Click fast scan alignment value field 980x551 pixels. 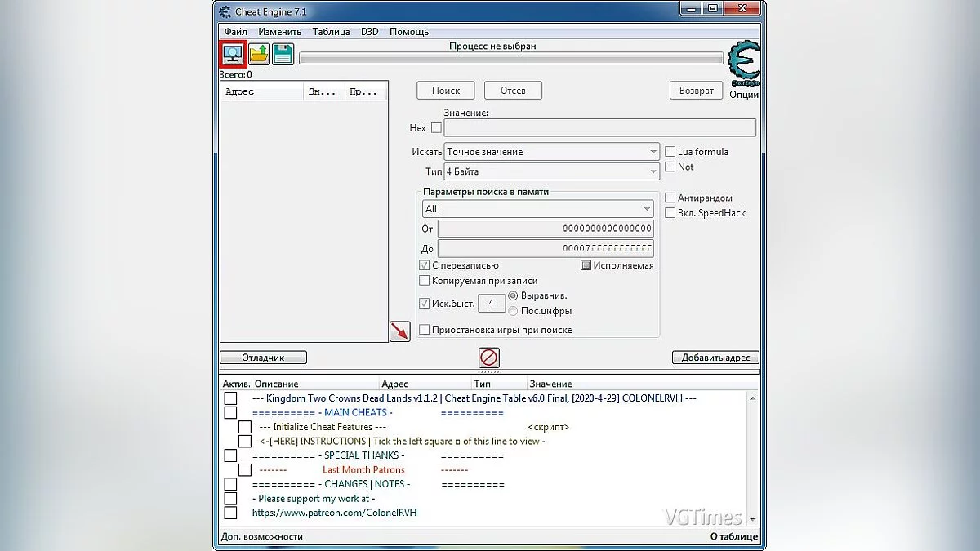491,303
